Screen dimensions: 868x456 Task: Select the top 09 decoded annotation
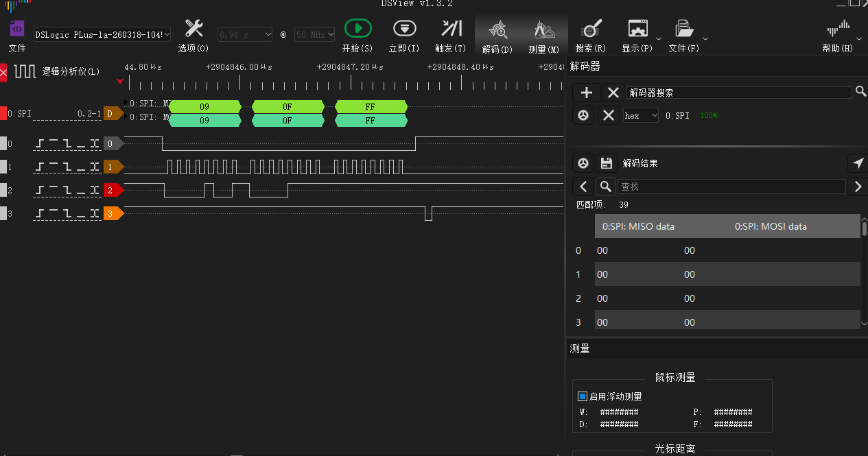[204, 107]
